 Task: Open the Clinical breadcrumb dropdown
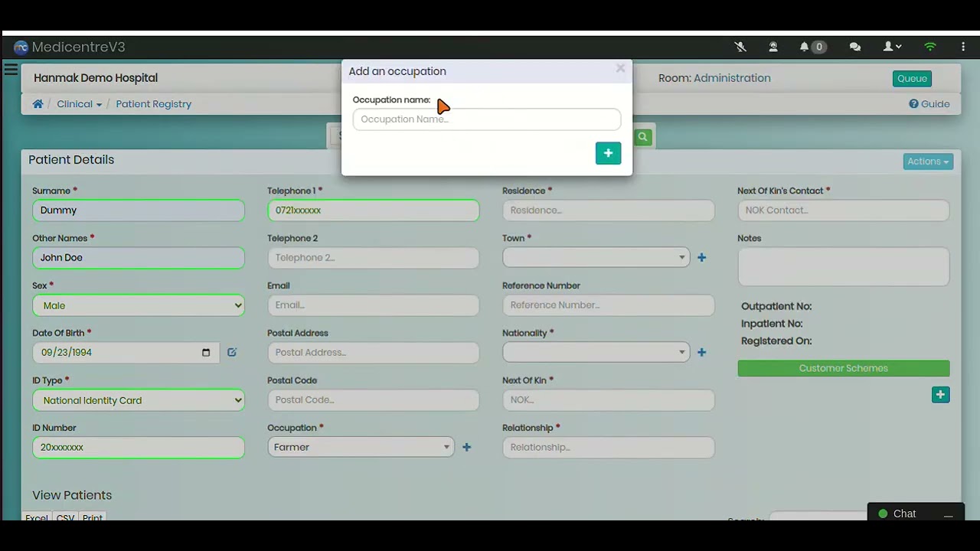pyautogui.click(x=79, y=104)
